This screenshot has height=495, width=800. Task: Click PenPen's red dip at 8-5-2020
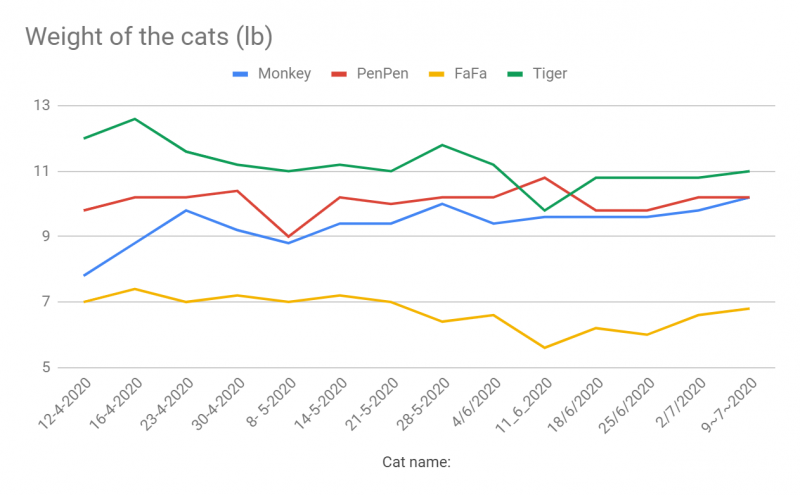[x=288, y=236]
